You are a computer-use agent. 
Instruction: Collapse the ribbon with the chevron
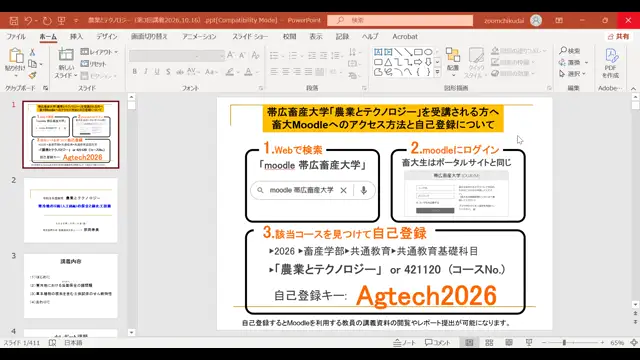(x=633, y=88)
